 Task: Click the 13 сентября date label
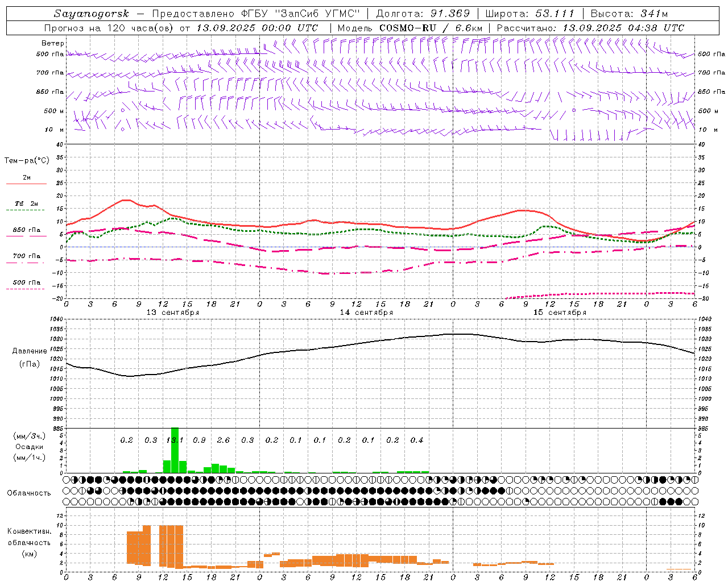coord(173,313)
